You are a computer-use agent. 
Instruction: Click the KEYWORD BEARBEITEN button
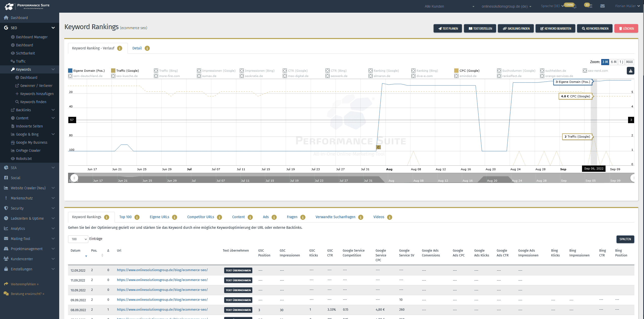click(555, 28)
